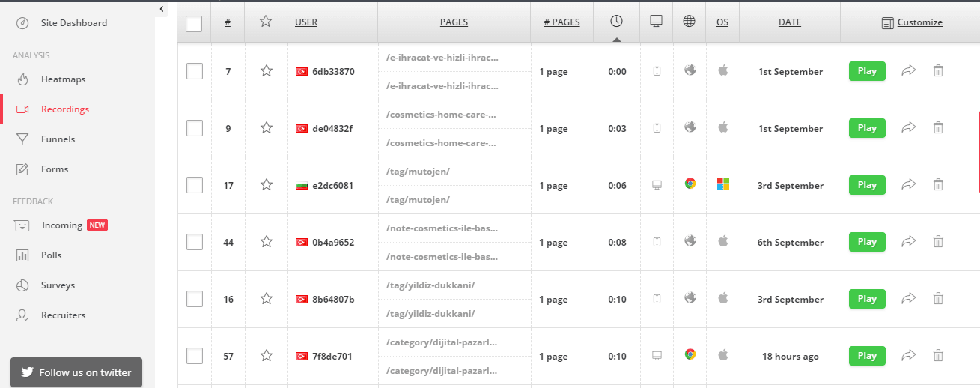Image resolution: width=980 pixels, height=388 pixels.
Task: Go to Funnels in the sidebar
Action: [x=58, y=139]
